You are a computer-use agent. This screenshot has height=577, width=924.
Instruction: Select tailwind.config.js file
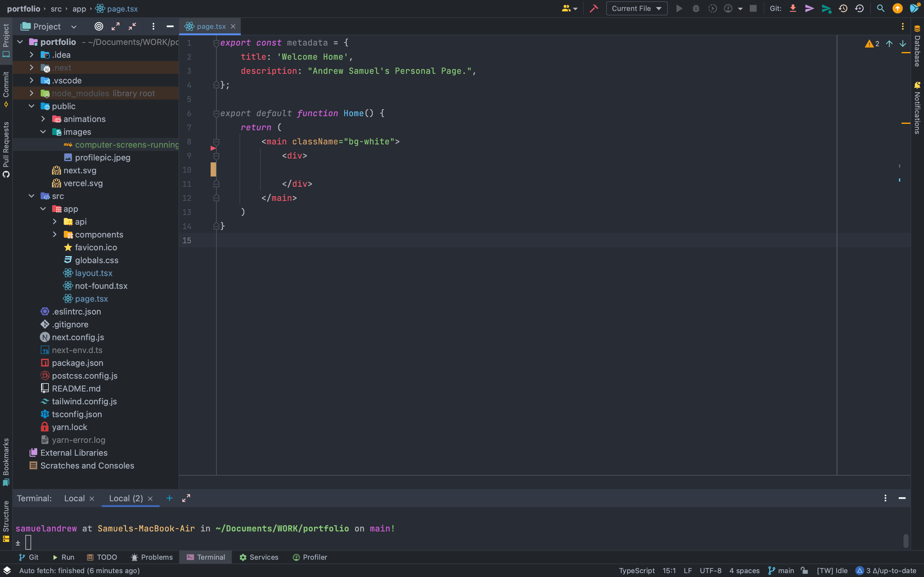click(84, 401)
